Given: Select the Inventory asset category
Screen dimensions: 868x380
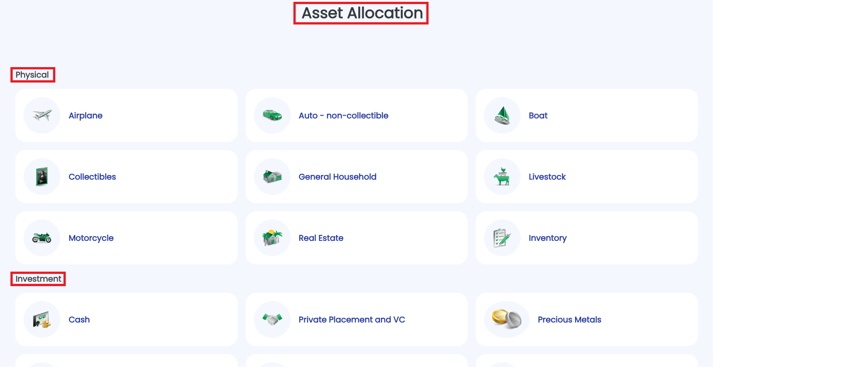Looking at the screenshot, I should (x=547, y=238).
